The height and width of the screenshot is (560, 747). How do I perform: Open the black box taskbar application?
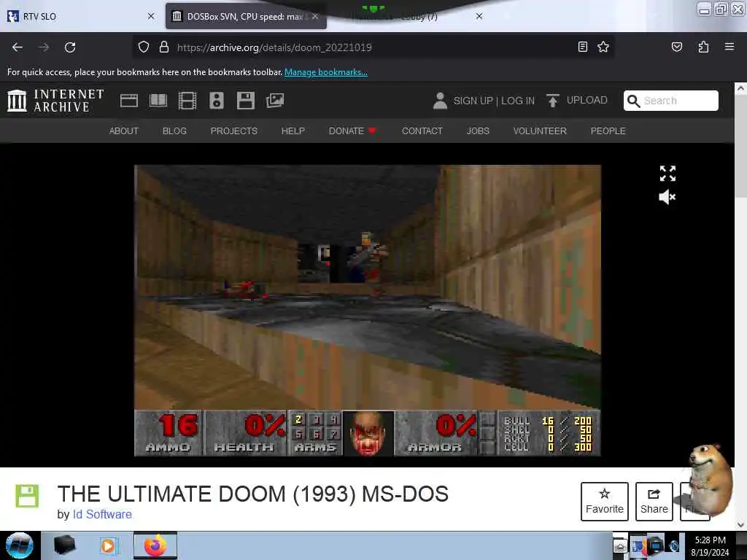tap(64, 545)
